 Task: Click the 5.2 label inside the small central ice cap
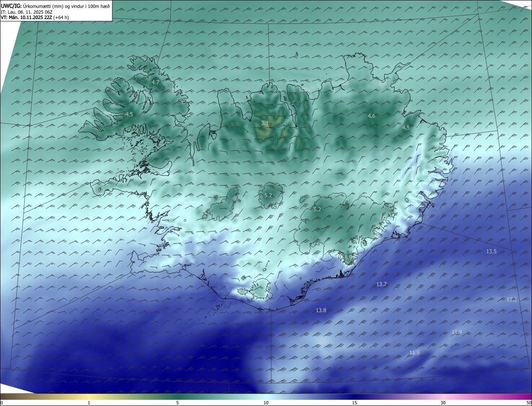click(x=268, y=196)
